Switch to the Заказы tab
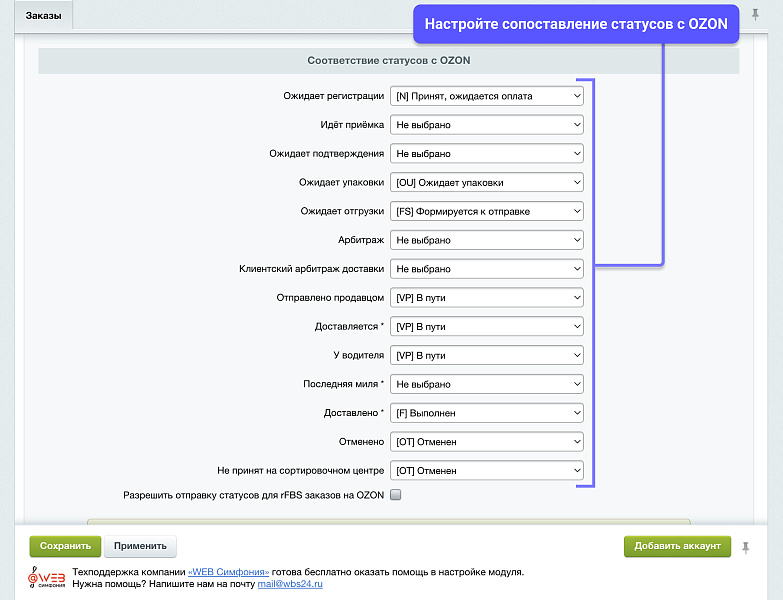 [x=43, y=14]
